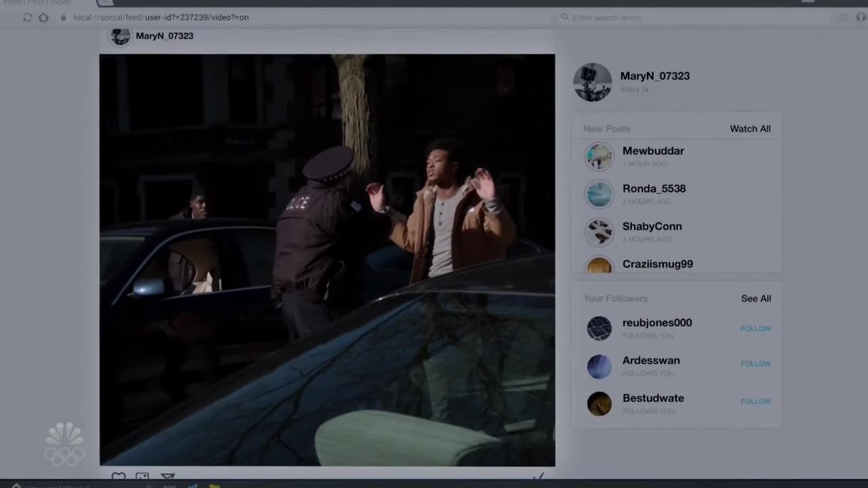The width and height of the screenshot is (868, 488).
Task: Click the bookmark star icon in browser bar
Action: (x=844, y=18)
